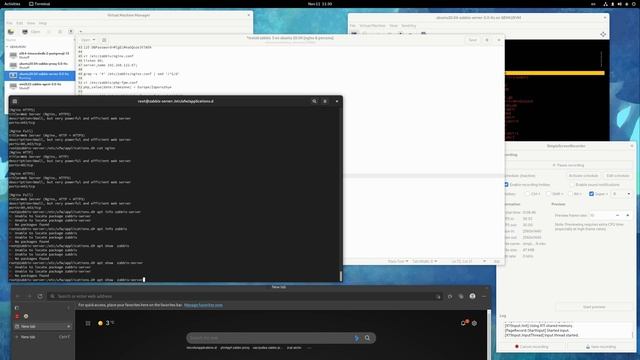
Task: Click Activate schedule button
Action: pyautogui.click(x=583, y=176)
